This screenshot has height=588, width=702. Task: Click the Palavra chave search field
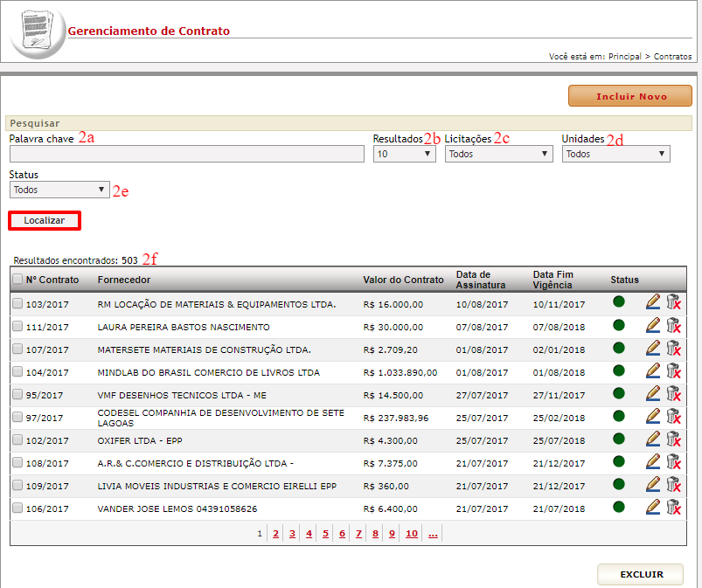(x=187, y=154)
